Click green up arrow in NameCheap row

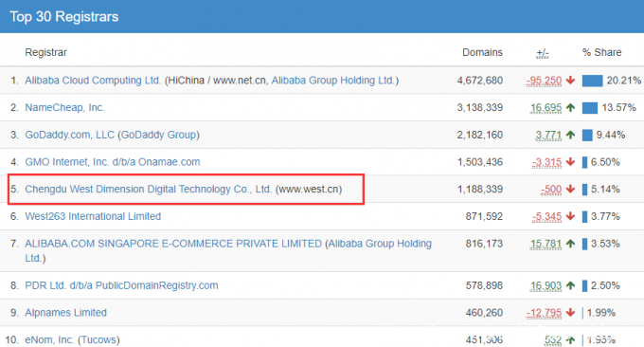(570, 108)
